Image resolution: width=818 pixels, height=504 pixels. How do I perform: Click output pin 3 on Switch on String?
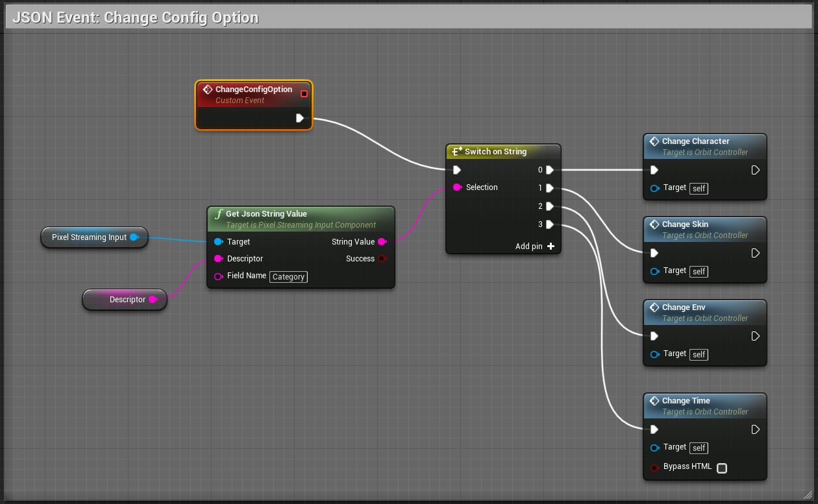(550, 224)
